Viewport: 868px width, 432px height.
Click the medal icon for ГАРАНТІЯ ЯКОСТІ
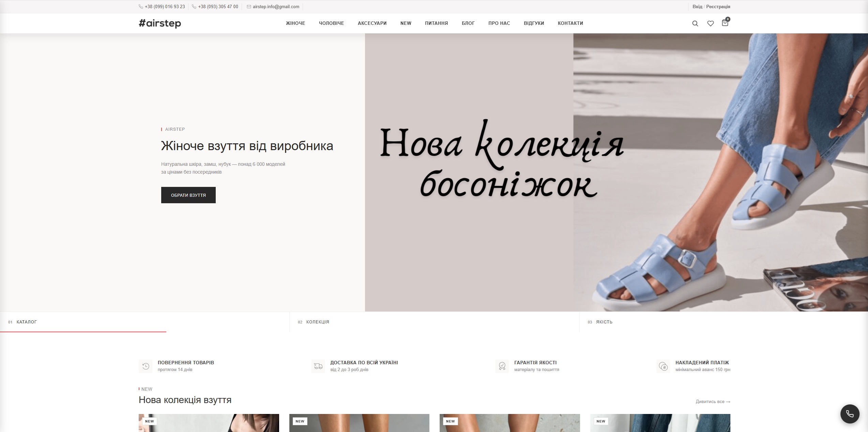point(502,366)
